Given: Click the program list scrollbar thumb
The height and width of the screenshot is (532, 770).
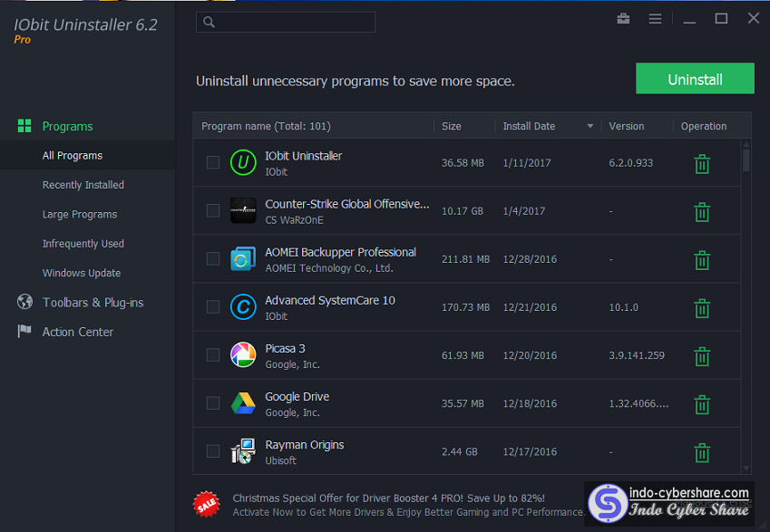Looking at the screenshot, I should click(x=746, y=160).
